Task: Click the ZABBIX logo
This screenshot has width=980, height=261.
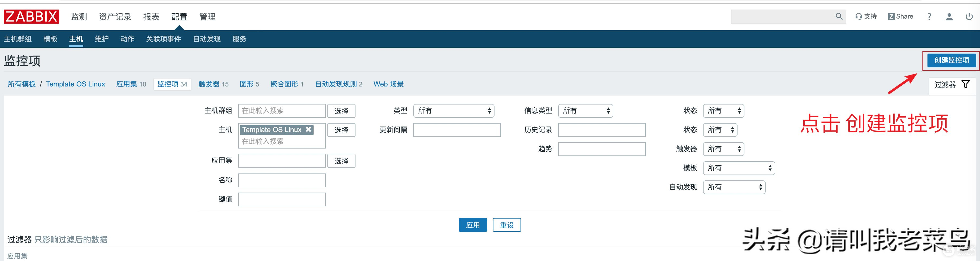Action: (x=32, y=17)
